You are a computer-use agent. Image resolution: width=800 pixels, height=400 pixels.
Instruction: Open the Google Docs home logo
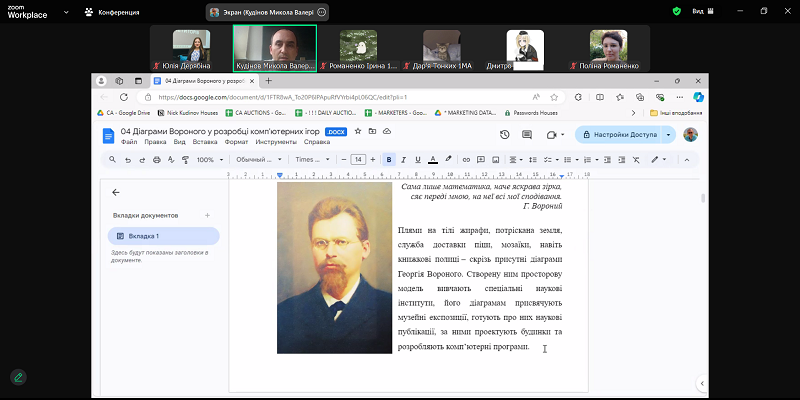tap(109, 136)
